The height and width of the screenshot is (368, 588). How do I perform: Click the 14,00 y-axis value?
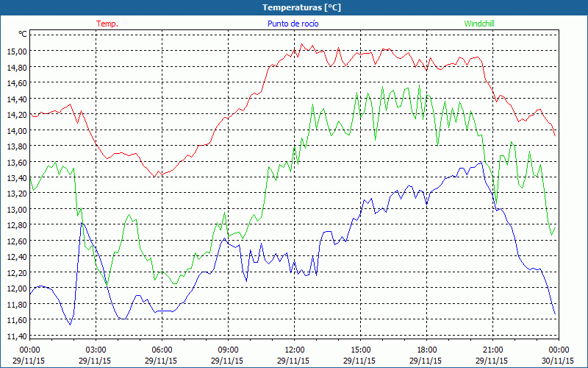[17, 131]
